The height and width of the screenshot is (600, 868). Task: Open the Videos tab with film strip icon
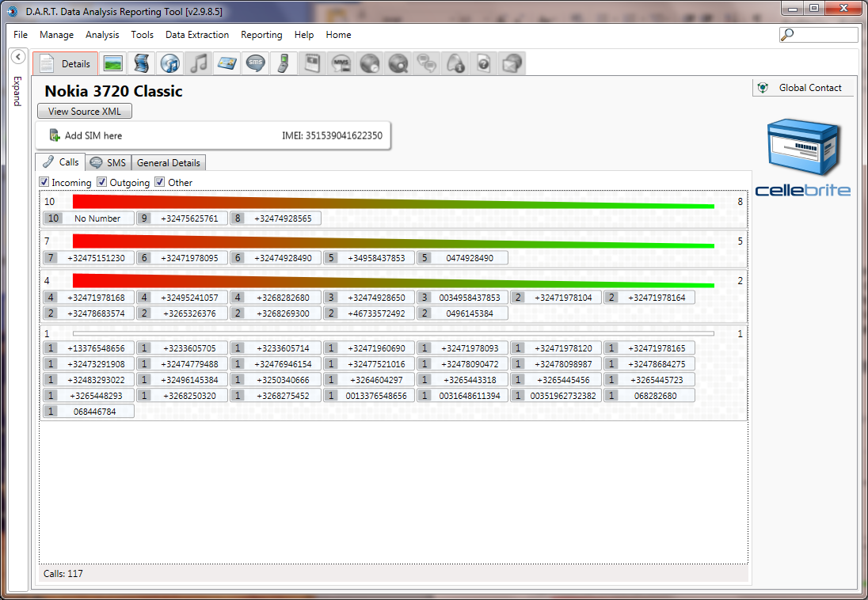tap(141, 63)
